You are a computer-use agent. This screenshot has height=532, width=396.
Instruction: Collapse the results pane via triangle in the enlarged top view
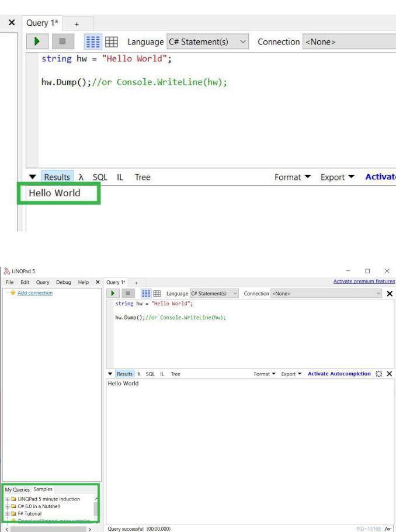click(x=33, y=177)
